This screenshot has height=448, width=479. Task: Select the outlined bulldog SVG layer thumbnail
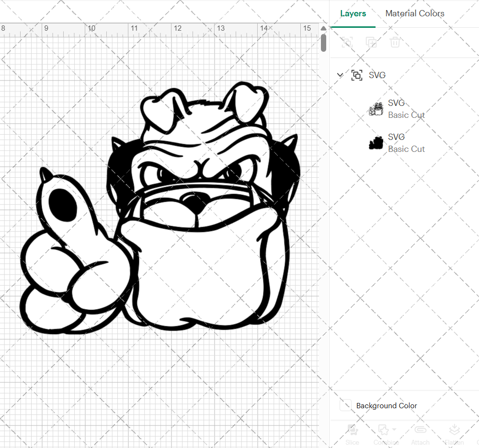click(x=376, y=109)
